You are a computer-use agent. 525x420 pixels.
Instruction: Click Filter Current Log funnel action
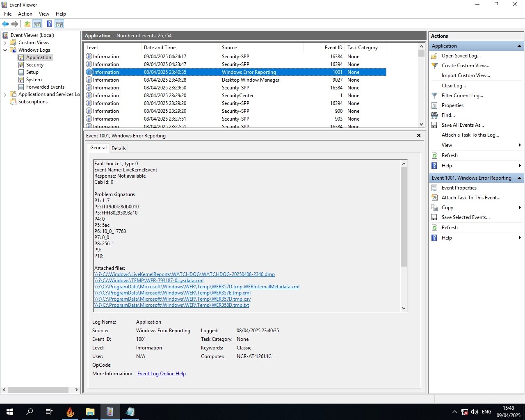(462, 96)
